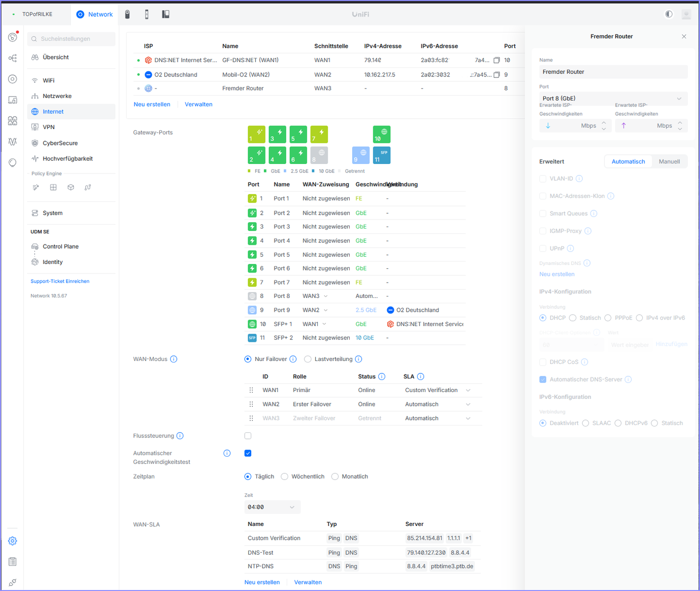Select Nur Failover radio button
This screenshot has width=700, height=591.
pos(248,359)
